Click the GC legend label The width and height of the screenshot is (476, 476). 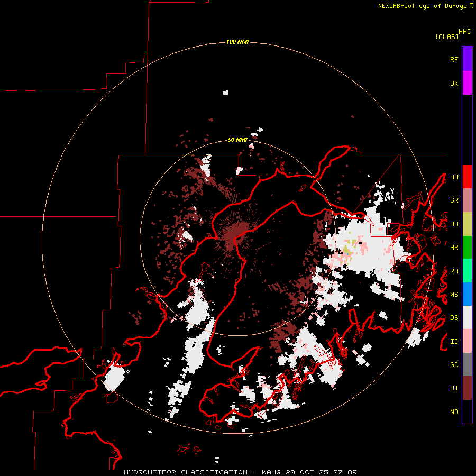point(454,365)
